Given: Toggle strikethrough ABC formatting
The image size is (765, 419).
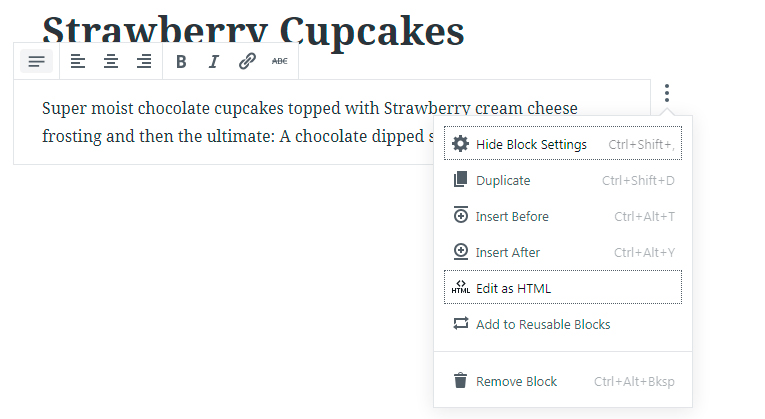Looking at the screenshot, I should tap(280, 61).
